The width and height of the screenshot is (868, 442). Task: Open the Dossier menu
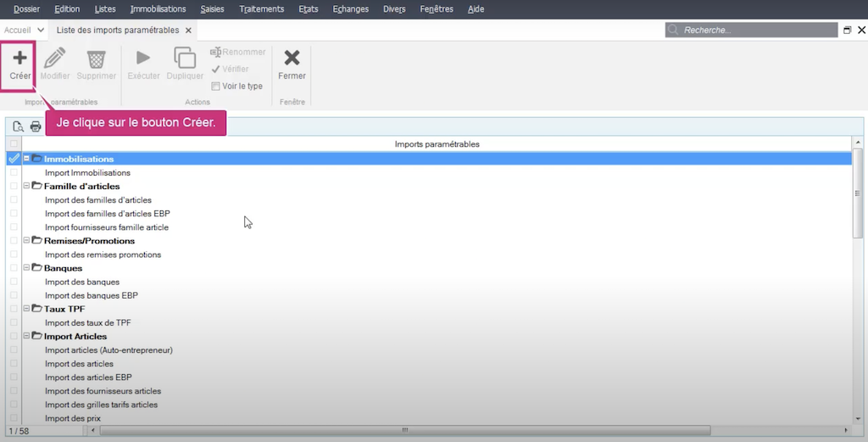[26, 8]
